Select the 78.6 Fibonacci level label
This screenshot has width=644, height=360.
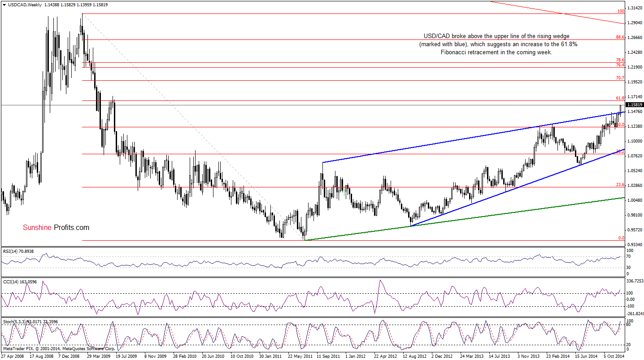[620, 60]
